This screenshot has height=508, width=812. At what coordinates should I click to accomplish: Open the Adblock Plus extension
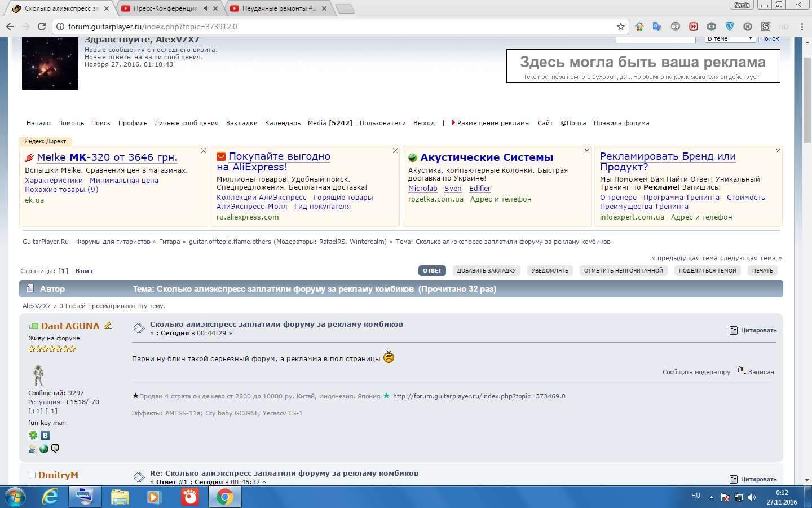(x=676, y=27)
